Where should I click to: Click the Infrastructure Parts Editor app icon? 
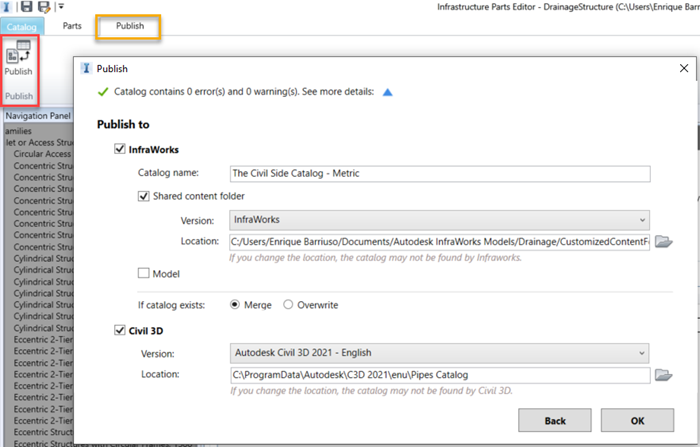(6, 6)
